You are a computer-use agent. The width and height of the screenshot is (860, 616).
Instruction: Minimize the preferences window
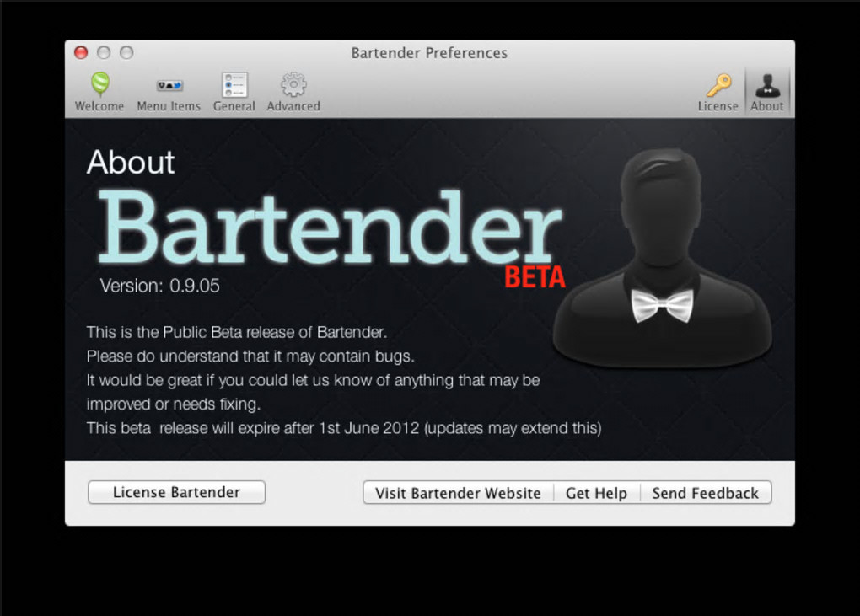tap(104, 52)
